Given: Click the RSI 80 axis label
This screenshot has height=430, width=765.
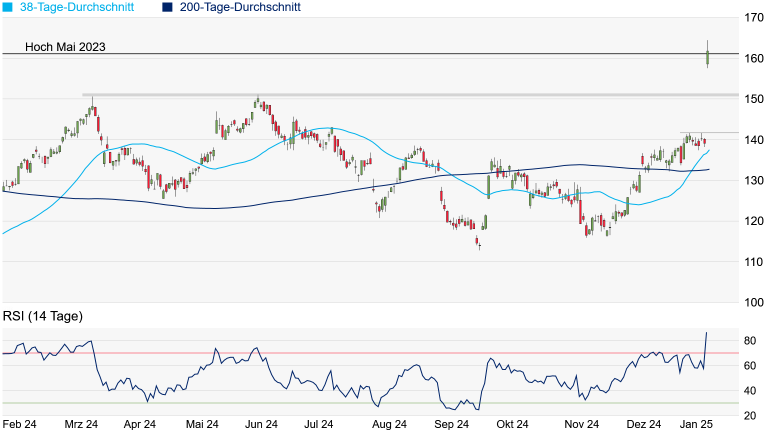Looking at the screenshot, I should pos(749,341).
